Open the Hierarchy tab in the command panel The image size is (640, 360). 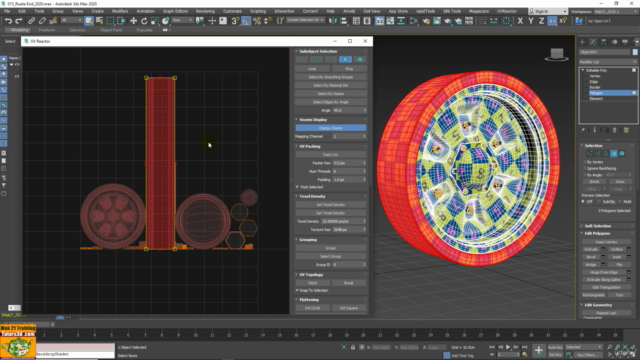click(x=604, y=42)
